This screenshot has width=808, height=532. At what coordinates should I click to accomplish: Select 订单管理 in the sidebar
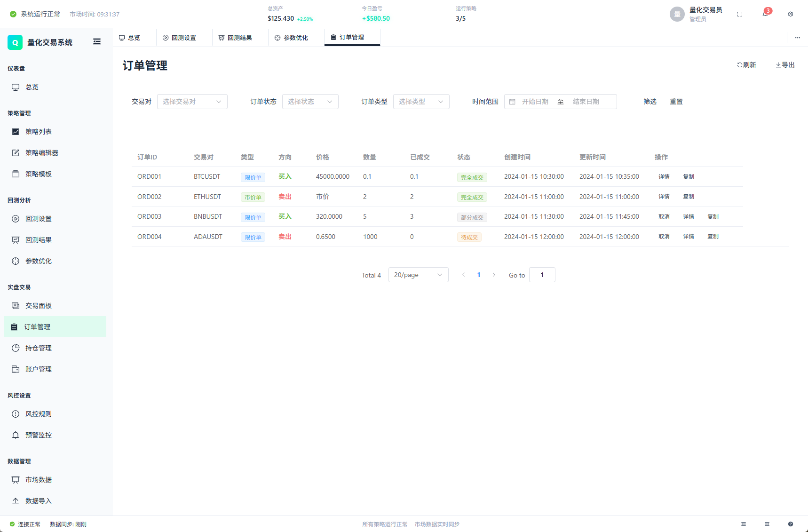tap(55, 327)
